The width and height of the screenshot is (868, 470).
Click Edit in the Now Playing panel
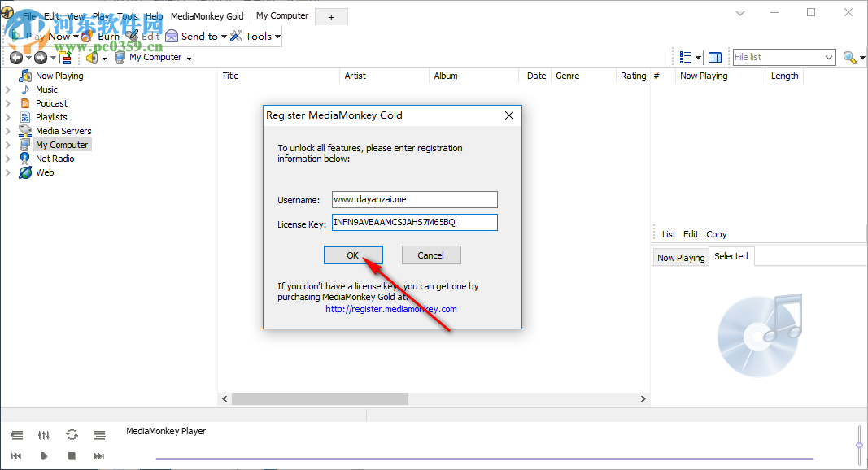click(691, 234)
